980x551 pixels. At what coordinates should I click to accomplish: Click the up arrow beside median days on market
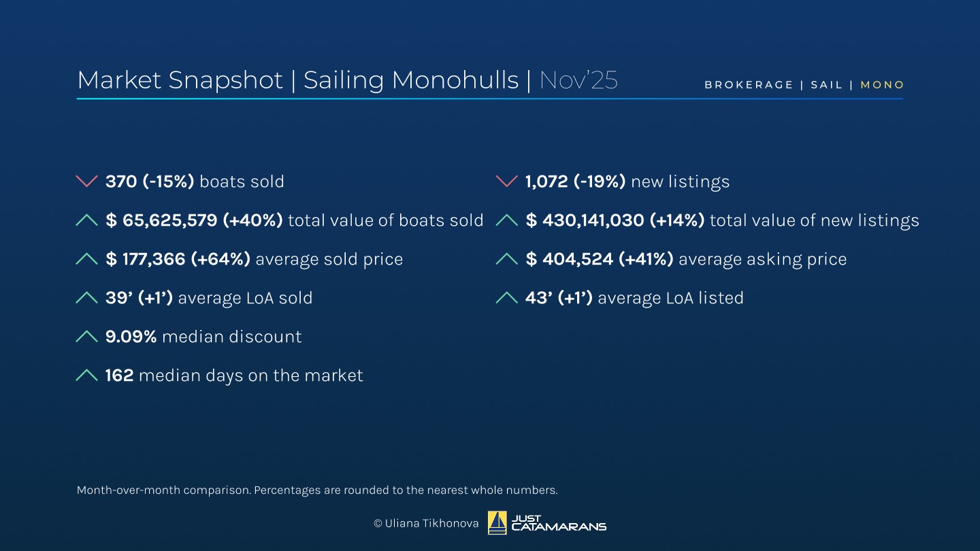pyautogui.click(x=86, y=375)
